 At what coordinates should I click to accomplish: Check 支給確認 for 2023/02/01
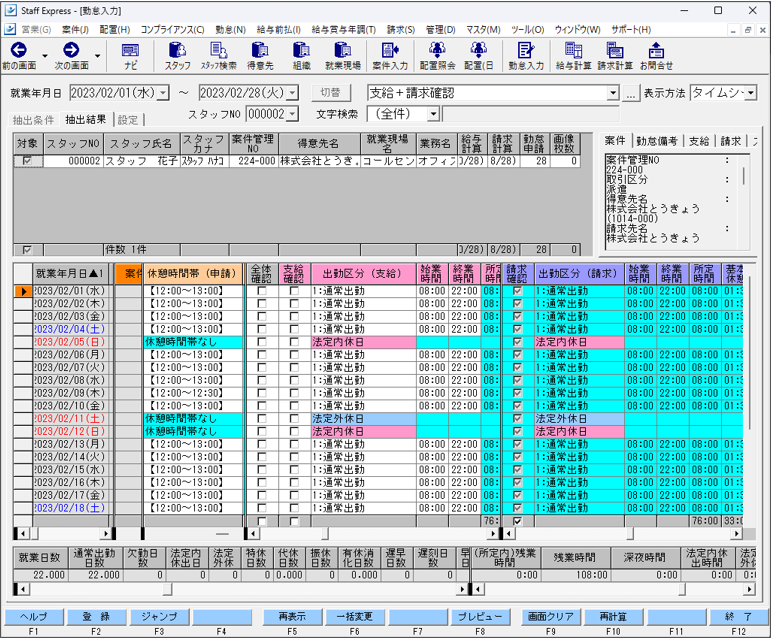294,291
